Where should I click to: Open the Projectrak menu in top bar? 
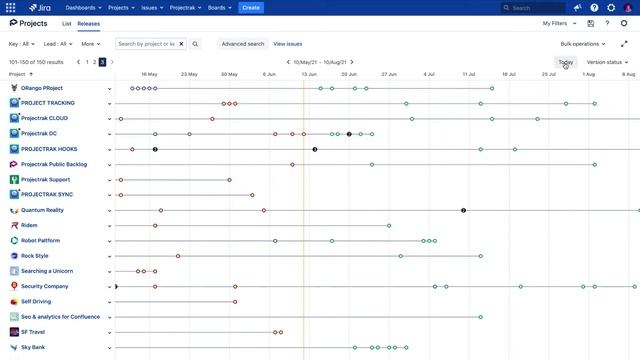185,8
